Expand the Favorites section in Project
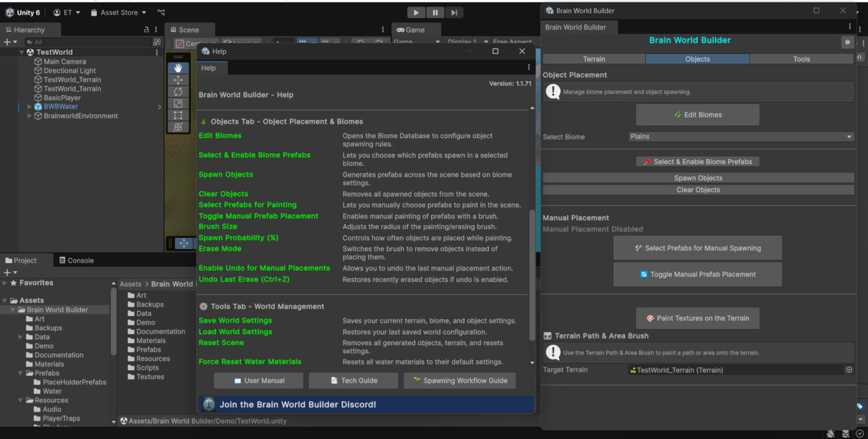 5,283
